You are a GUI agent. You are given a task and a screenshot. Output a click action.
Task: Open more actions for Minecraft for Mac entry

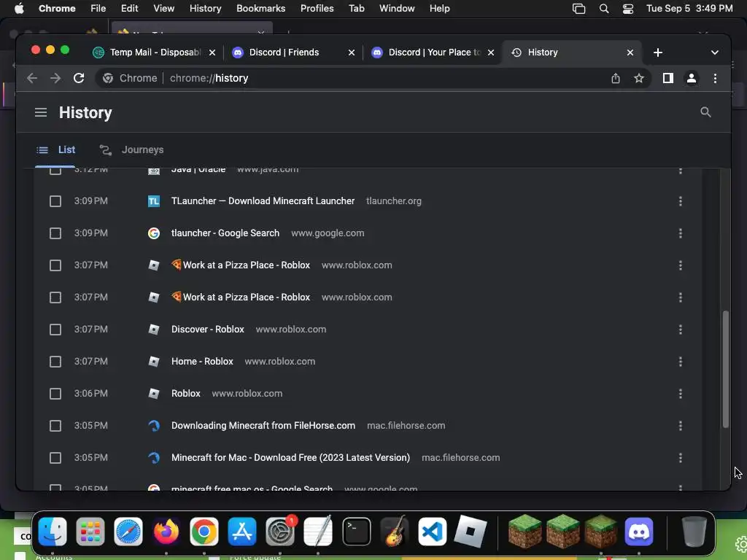click(681, 458)
